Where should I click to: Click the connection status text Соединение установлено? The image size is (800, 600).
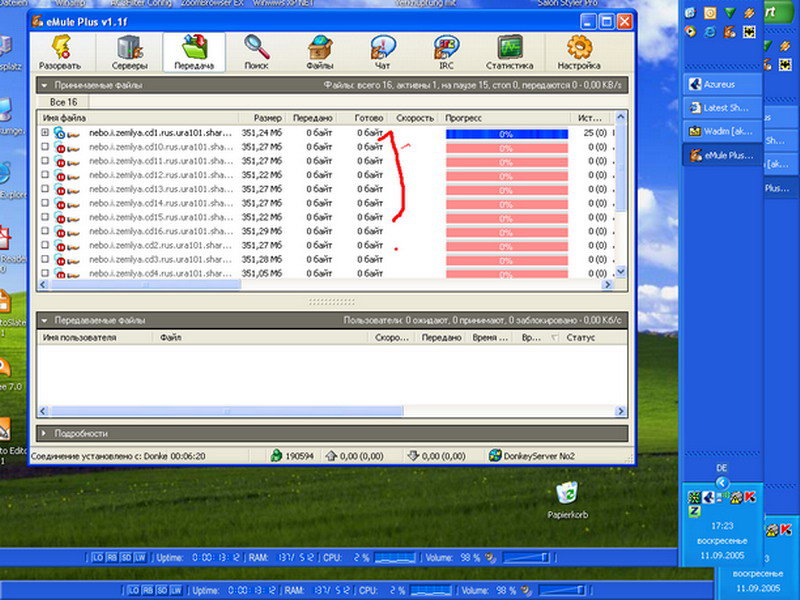click(x=118, y=456)
